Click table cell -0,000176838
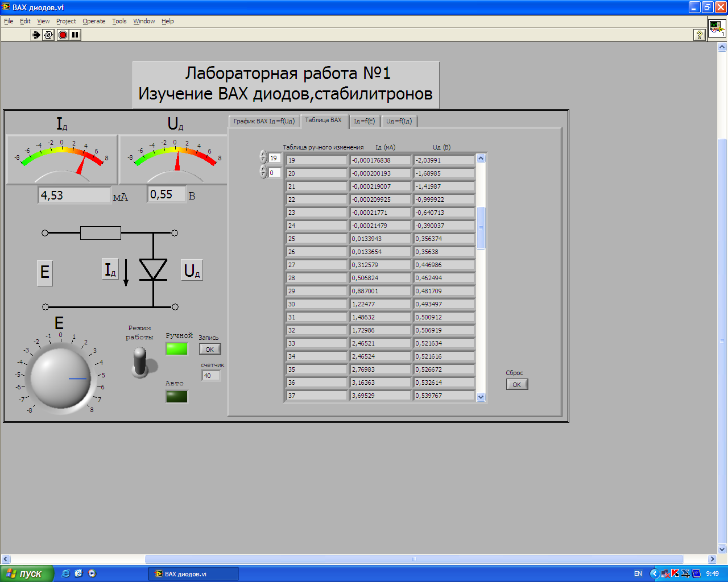Screen dimensions: 728x582 click(380, 160)
